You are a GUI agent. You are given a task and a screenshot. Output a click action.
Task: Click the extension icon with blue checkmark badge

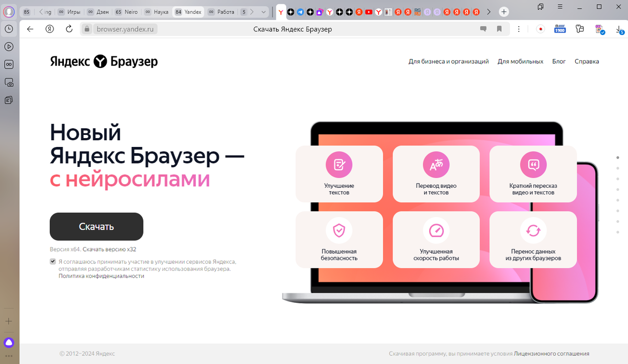(x=600, y=29)
